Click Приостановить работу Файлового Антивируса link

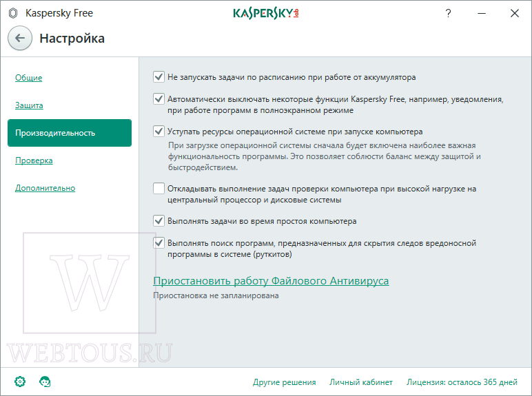271,281
